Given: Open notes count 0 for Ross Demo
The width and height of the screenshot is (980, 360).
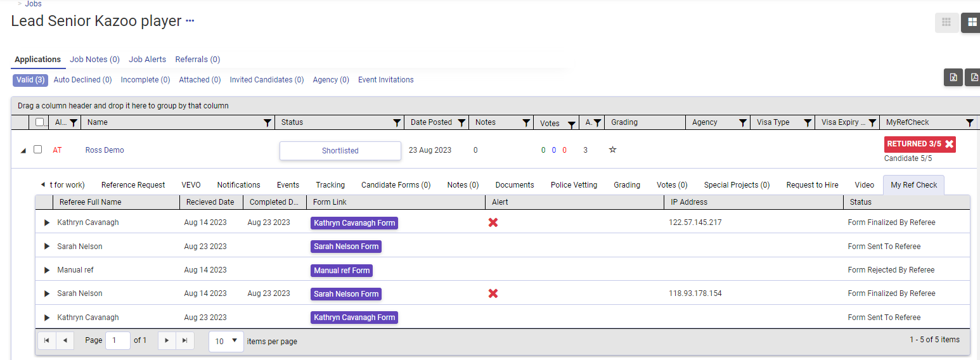Looking at the screenshot, I should point(475,150).
